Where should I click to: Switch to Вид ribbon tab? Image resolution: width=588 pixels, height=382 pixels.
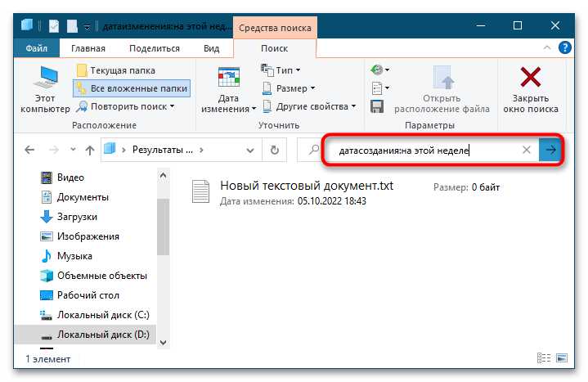click(211, 48)
